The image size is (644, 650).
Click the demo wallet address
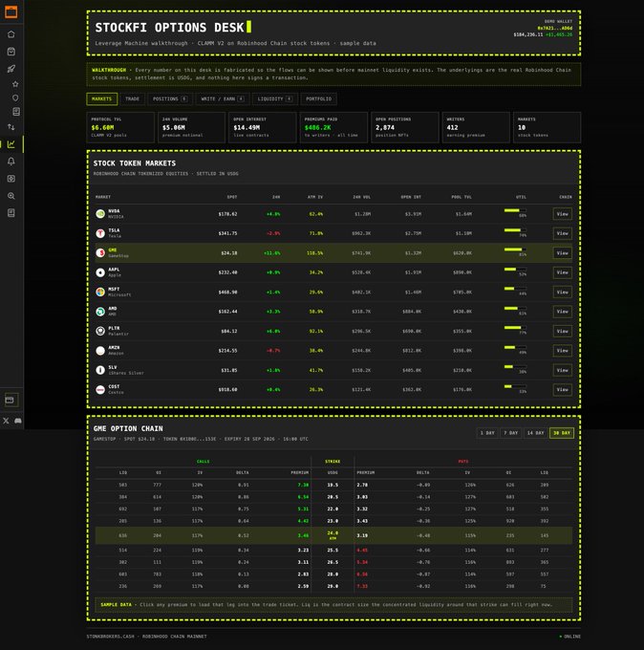(554, 28)
